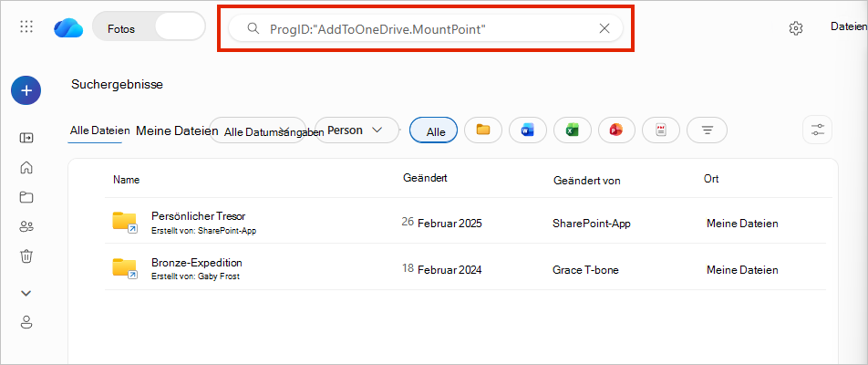
Task: Click Erstellt von: SharePoint-App text
Action: coord(203,230)
